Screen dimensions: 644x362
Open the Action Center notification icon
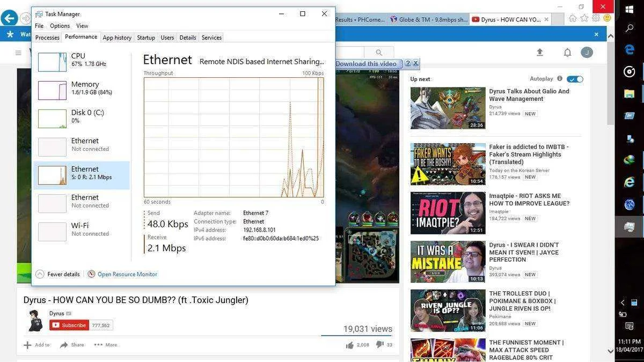click(630, 326)
